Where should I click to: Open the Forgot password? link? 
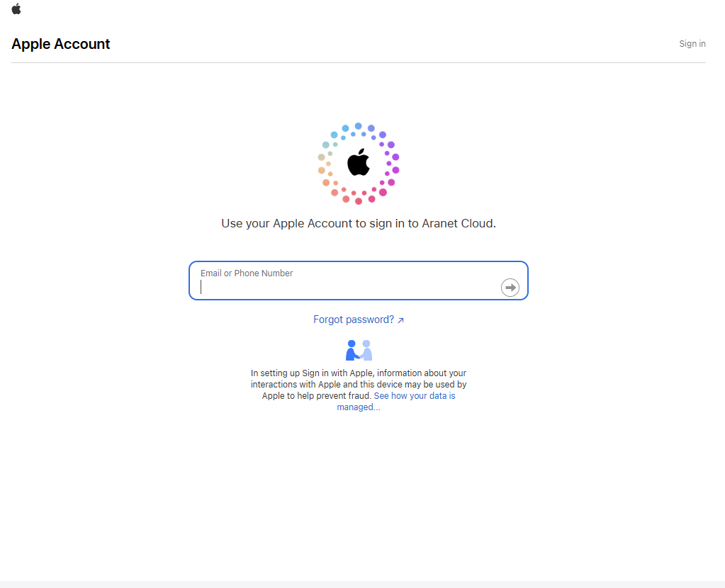coord(354,320)
